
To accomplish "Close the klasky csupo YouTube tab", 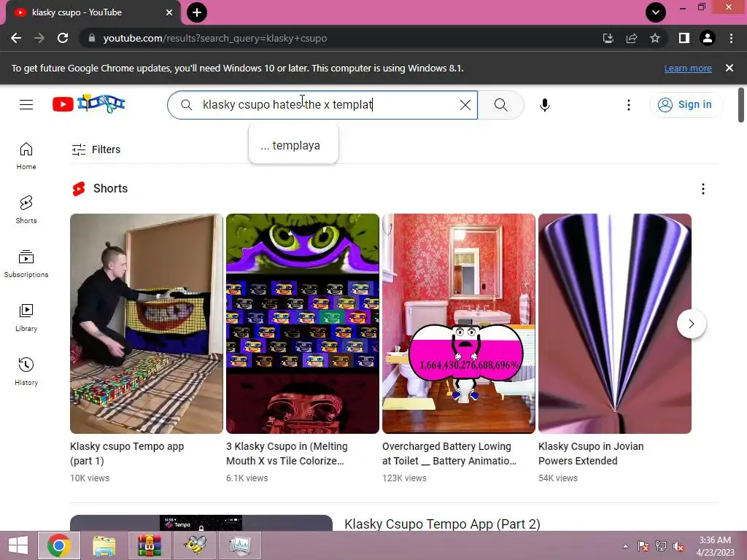I will (x=169, y=12).
